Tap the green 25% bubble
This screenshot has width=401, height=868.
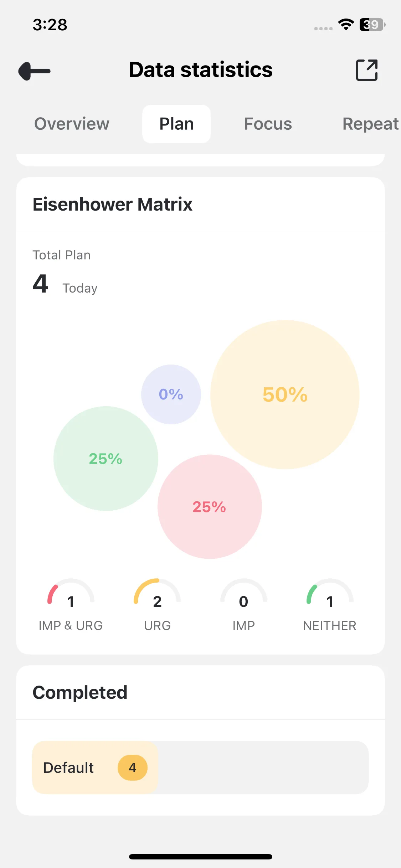(106, 459)
